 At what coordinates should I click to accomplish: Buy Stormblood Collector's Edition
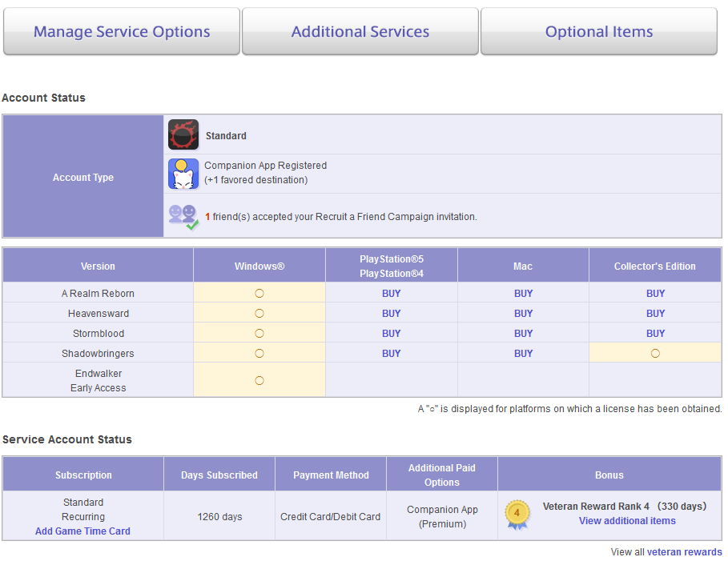655,334
